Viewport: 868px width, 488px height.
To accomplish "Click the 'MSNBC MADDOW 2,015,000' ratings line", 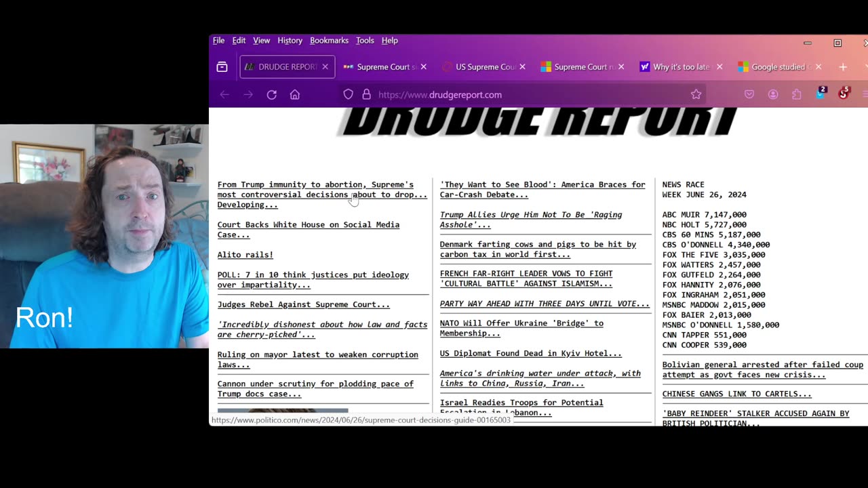I will tap(713, 305).
